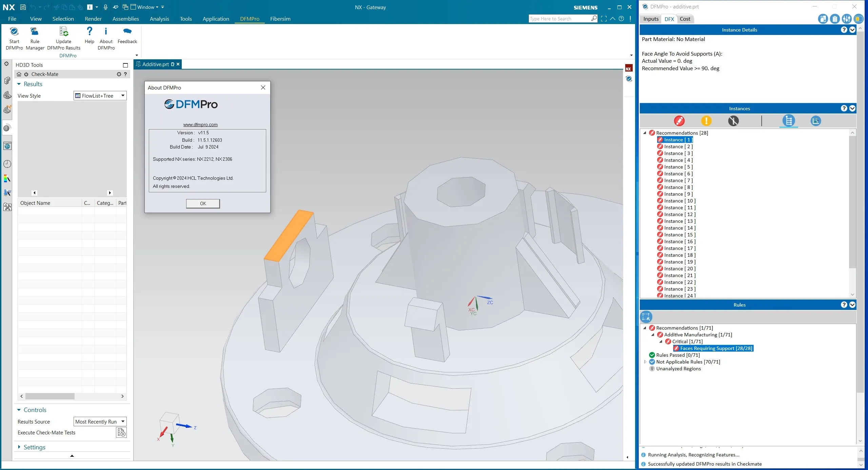868x470 pixels.
Task: Click Update DFMPro Results icon
Action: pos(63,32)
